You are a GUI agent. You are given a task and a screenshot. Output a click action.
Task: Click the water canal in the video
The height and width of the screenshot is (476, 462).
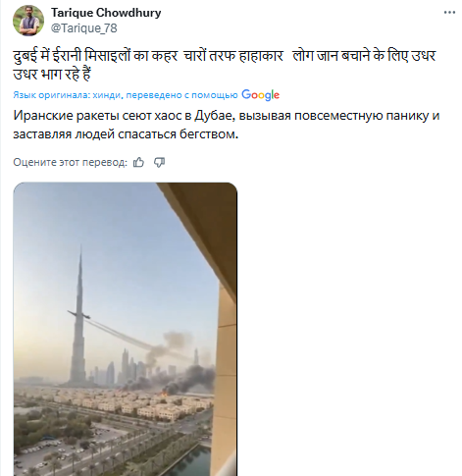click(x=193, y=461)
